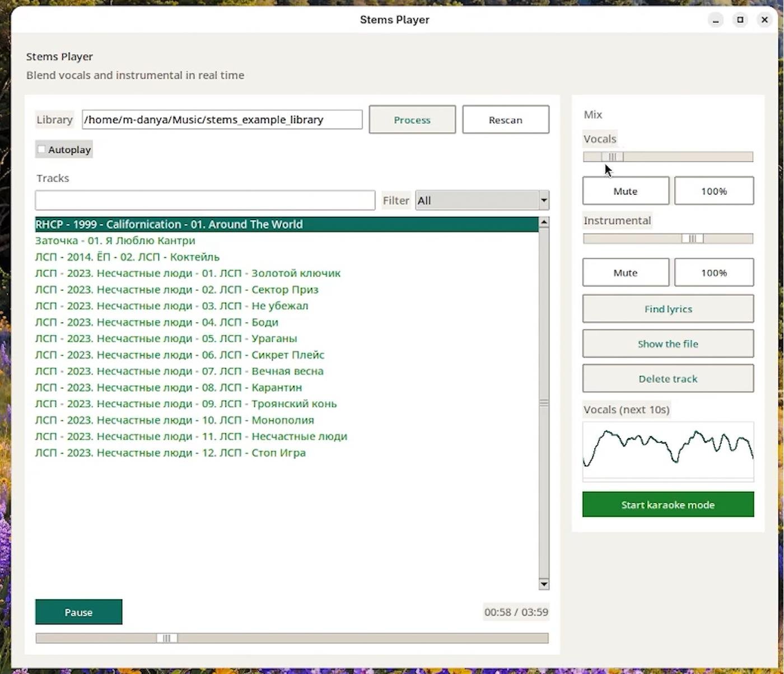Viewport: 784px width, 674px height.
Task: Click Find lyrics button
Action: [x=668, y=309]
